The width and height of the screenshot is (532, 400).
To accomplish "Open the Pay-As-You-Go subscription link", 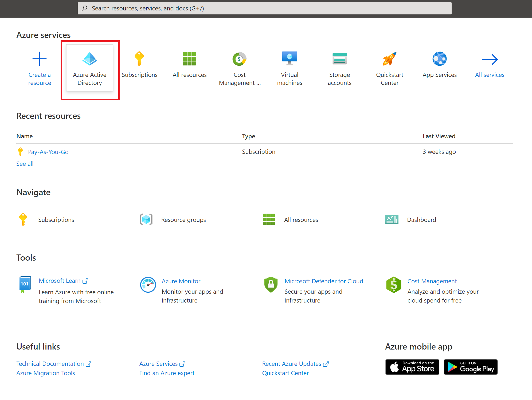I will pyautogui.click(x=48, y=152).
